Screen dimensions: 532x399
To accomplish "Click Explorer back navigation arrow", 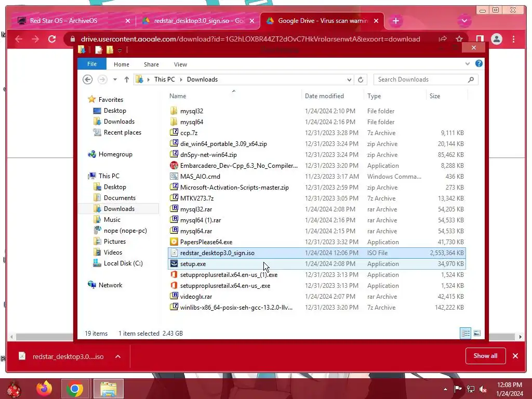I will coord(87,79).
